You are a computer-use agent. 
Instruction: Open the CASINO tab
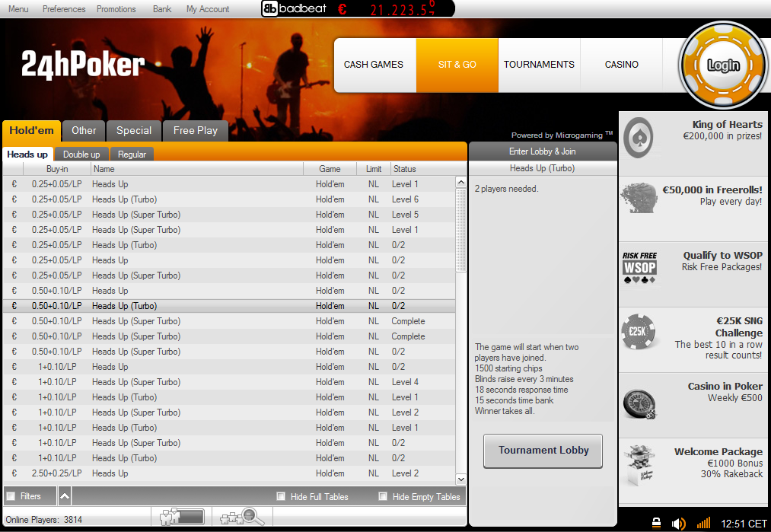(622, 65)
